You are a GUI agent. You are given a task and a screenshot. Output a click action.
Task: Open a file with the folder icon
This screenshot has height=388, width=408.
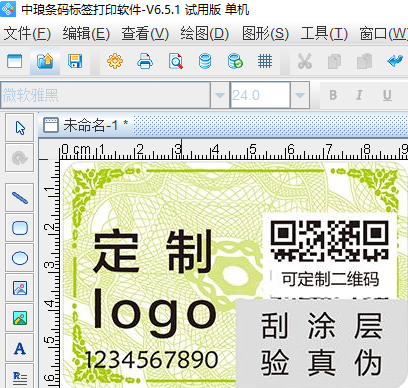click(x=45, y=61)
